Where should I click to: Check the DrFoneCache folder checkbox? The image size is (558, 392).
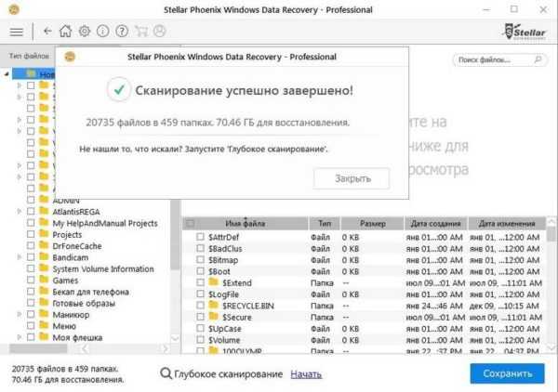pyautogui.click(x=31, y=245)
